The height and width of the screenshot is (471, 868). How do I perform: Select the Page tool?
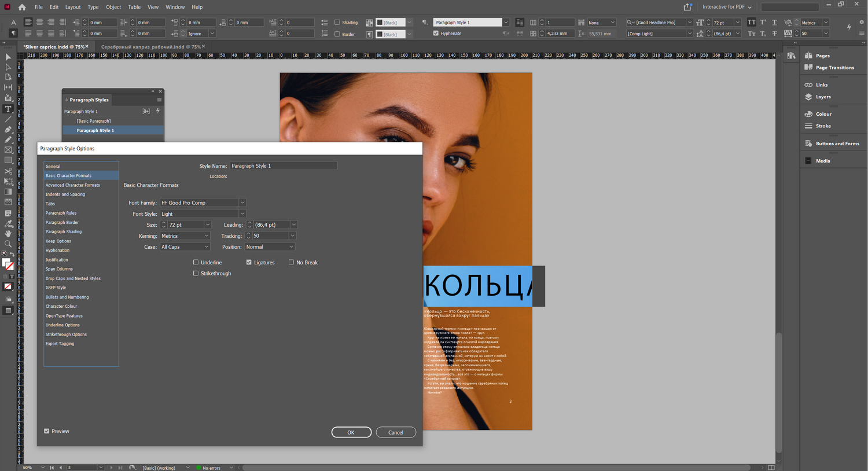(x=8, y=77)
